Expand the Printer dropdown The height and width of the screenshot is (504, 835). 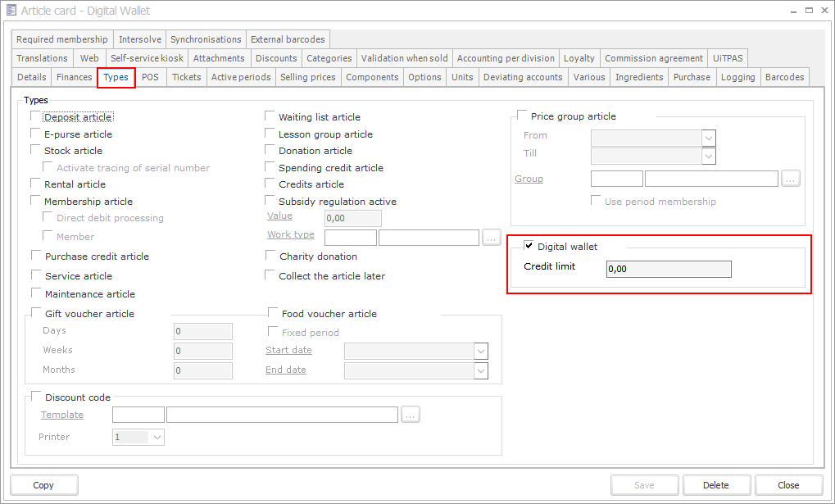pyautogui.click(x=157, y=438)
